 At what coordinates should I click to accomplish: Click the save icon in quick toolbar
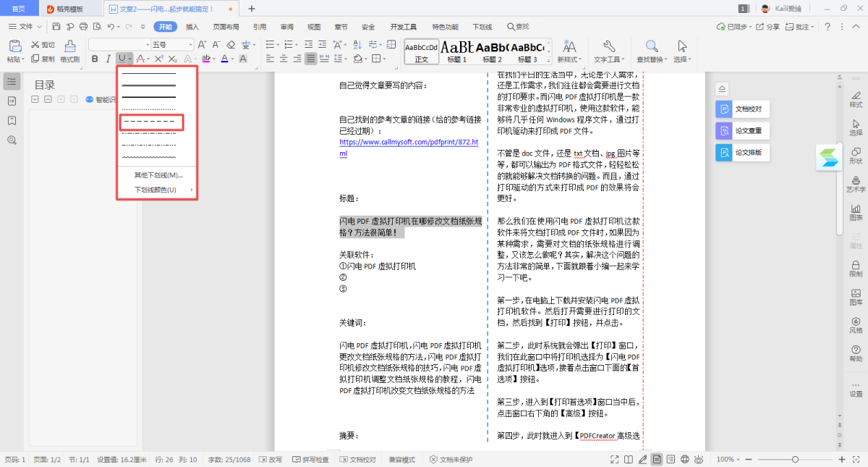(x=56, y=27)
